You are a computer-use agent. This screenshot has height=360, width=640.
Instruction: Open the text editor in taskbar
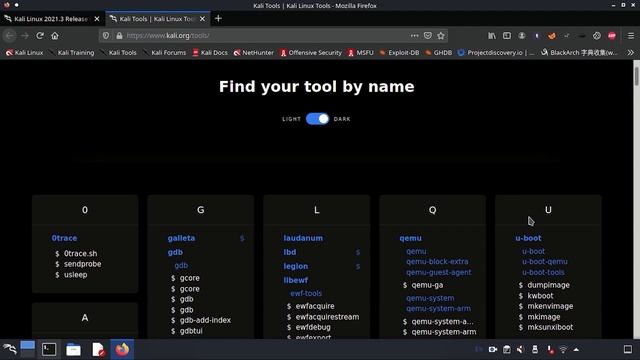pos(98,349)
